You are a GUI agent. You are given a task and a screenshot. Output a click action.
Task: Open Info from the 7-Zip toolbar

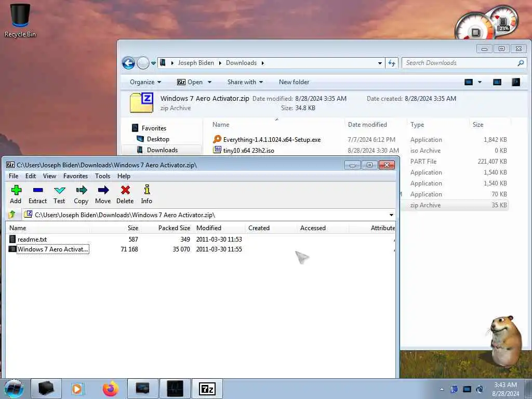[x=147, y=194]
